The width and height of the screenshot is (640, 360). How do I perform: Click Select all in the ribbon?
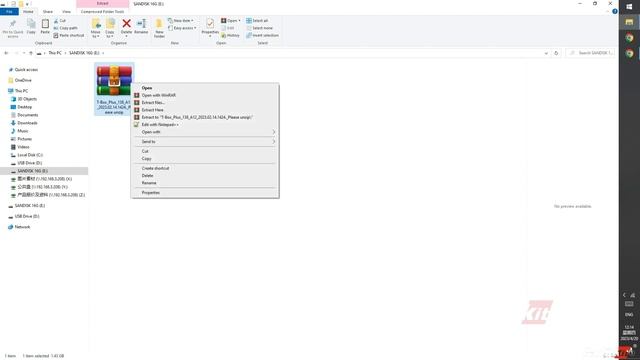coord(257,20)
